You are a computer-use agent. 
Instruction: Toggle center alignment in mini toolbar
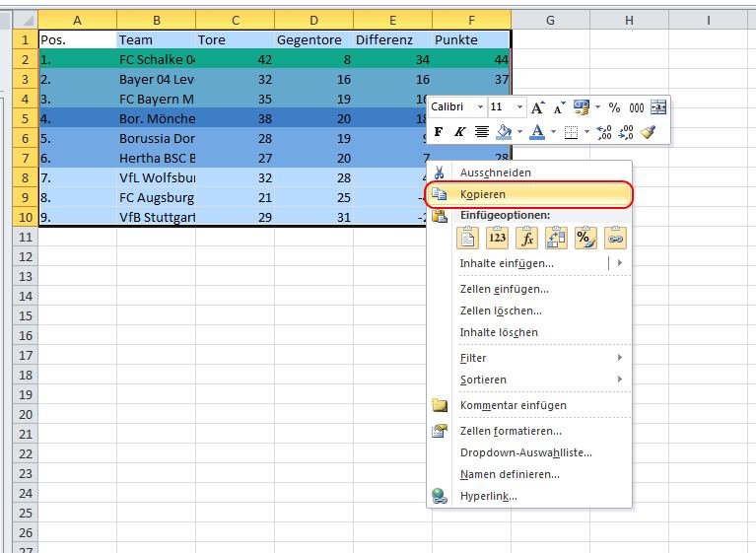tap(481, 132)
